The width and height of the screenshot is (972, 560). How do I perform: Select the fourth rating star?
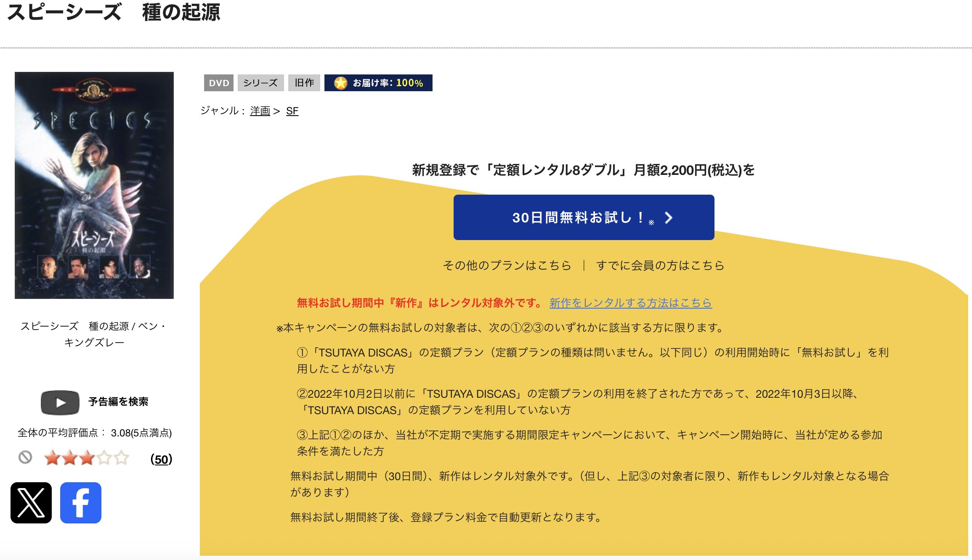pyautogui.click(x=104, y=458)
